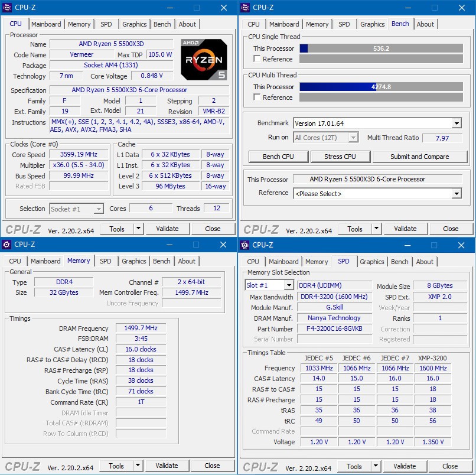476x475 pixels.
Task: Click the Max TDP 105.0 W value
Action: tap(160, 54)
